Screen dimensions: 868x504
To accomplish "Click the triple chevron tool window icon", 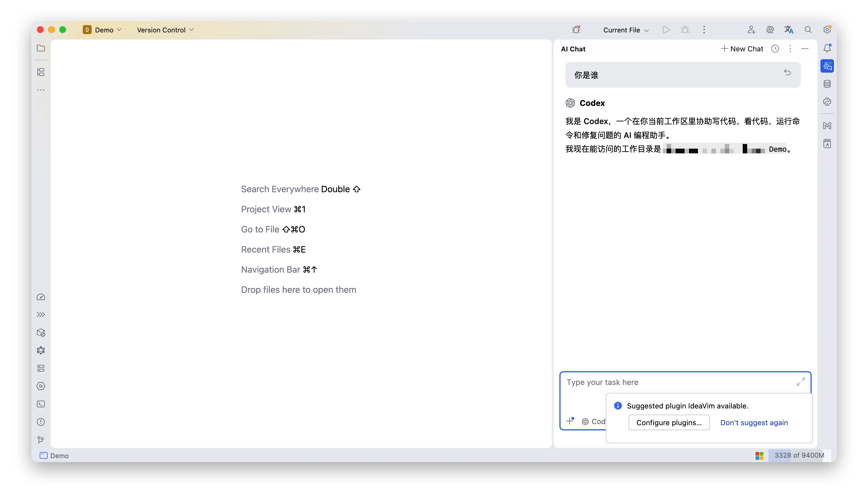I will (41, 315).
